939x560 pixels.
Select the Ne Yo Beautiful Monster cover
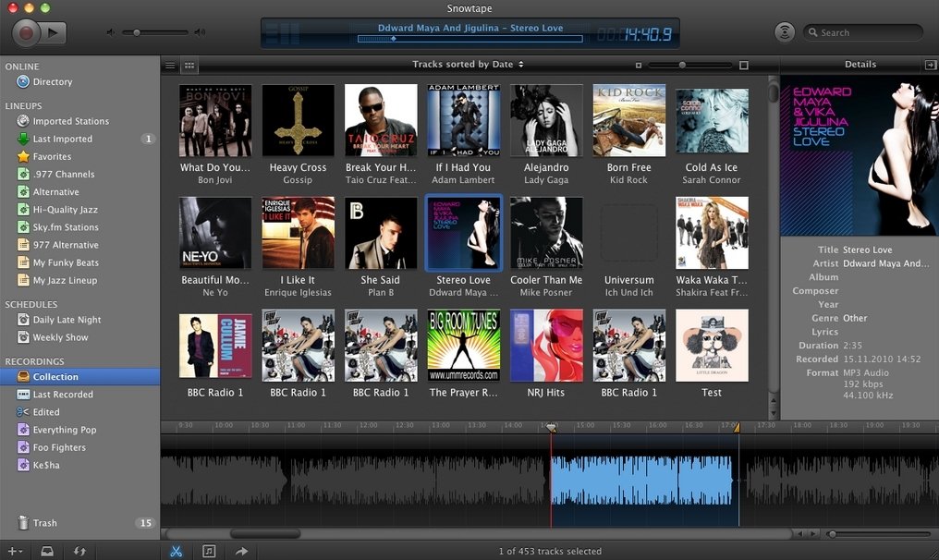[215, 233]
